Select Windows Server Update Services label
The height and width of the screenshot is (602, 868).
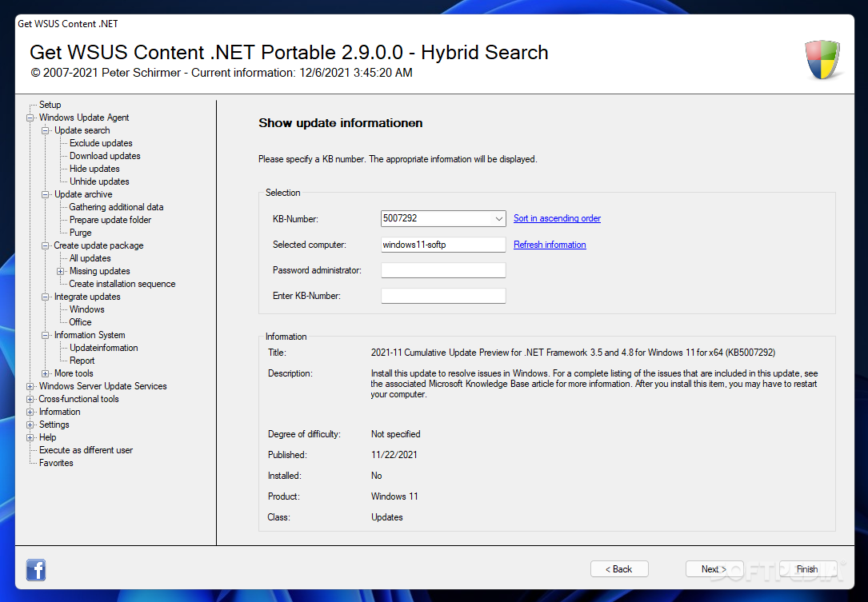click(103, 386)
